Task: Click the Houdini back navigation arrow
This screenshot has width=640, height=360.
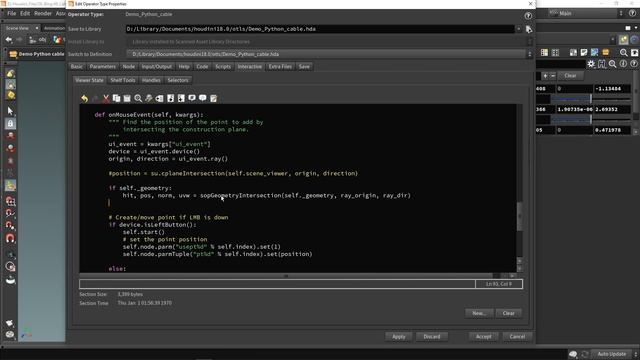Action: point(9,40)
